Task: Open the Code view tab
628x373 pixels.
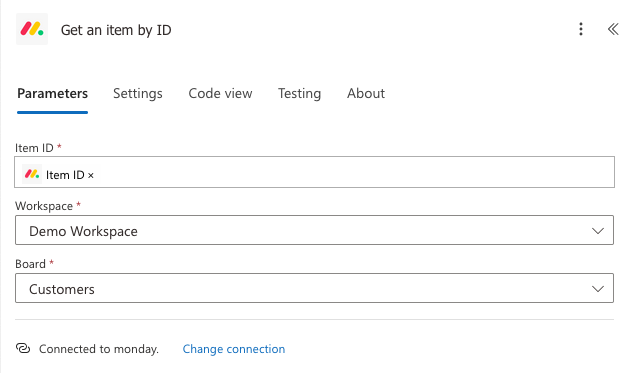Action: coord(220,93)
